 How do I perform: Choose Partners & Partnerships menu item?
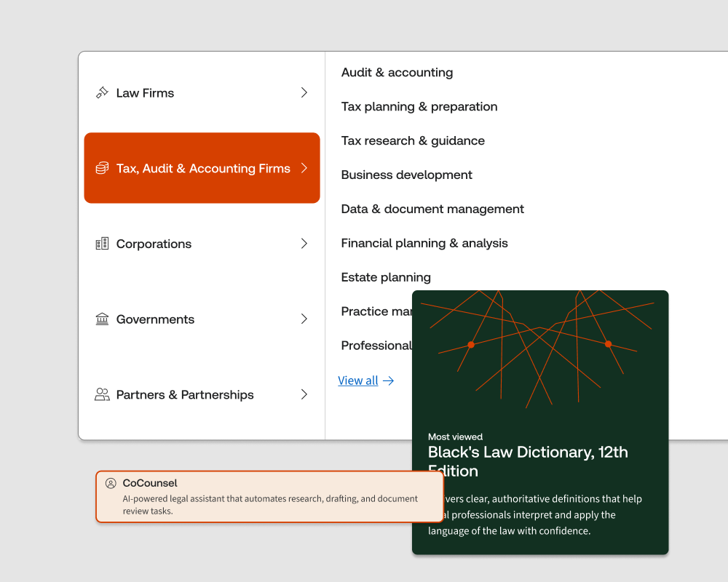click(x=202, y=394)
